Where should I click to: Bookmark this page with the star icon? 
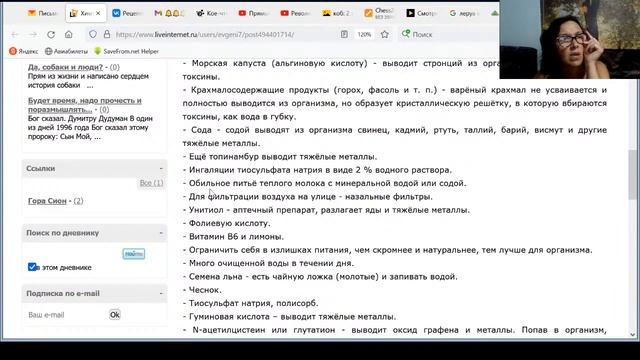coord(384,35)
